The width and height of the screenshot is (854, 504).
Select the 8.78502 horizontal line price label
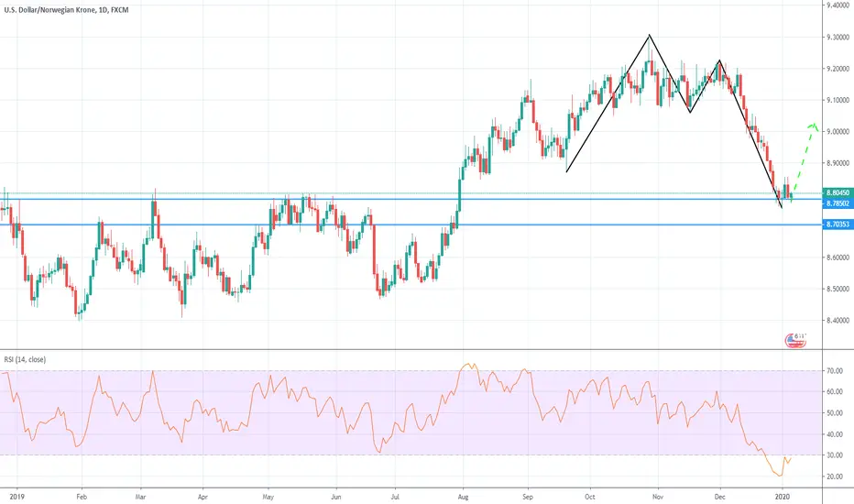(x=838, y=203)
